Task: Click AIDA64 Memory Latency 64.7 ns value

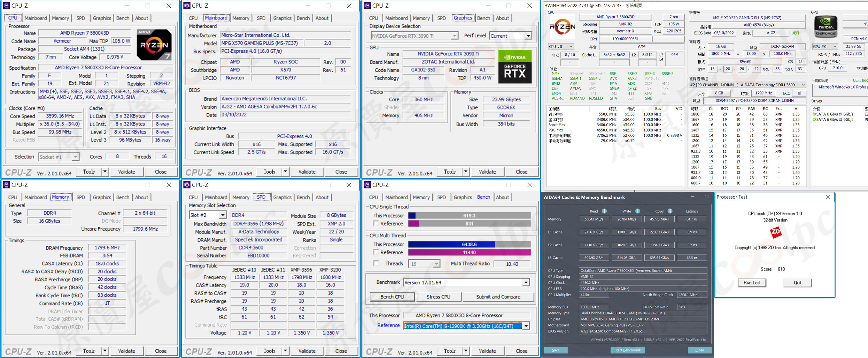Action: pos(692,219)
